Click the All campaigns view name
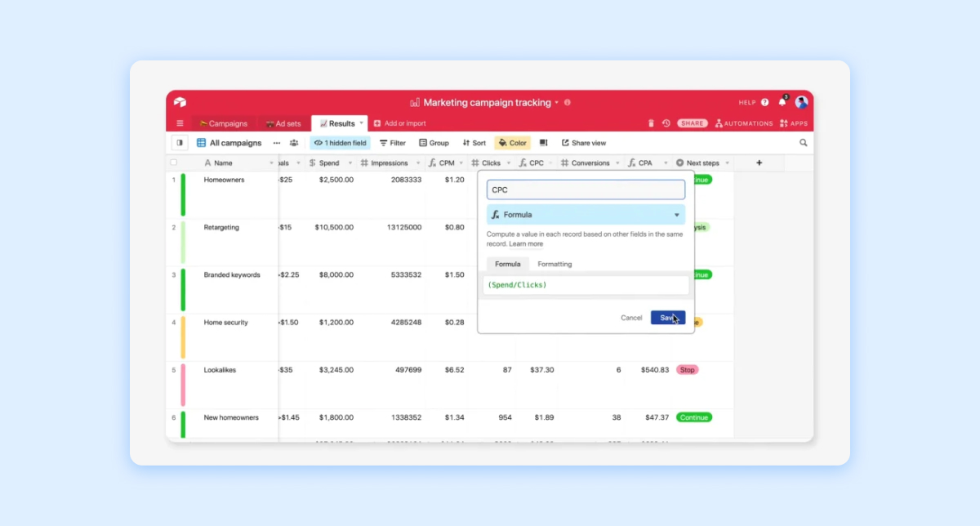The width and height of the screenshot is (980, 526). [x=235, y=143]
